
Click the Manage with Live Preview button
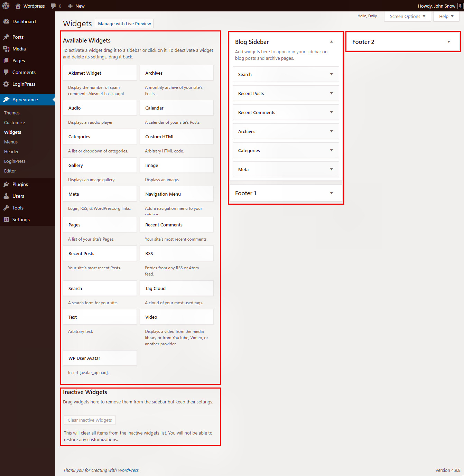(x=124, y=24)
